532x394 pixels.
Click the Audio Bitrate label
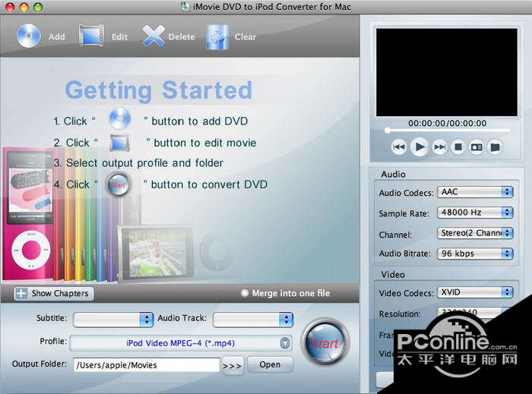(x=404, y=254)
